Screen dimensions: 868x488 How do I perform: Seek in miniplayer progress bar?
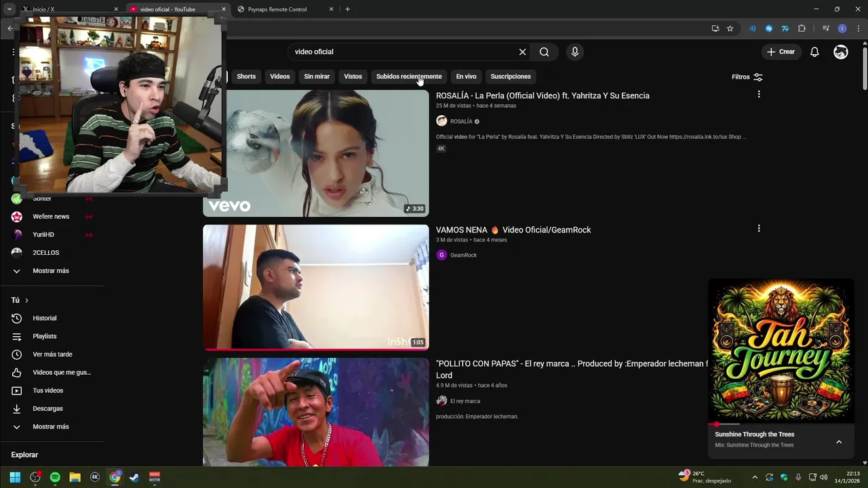781,424
